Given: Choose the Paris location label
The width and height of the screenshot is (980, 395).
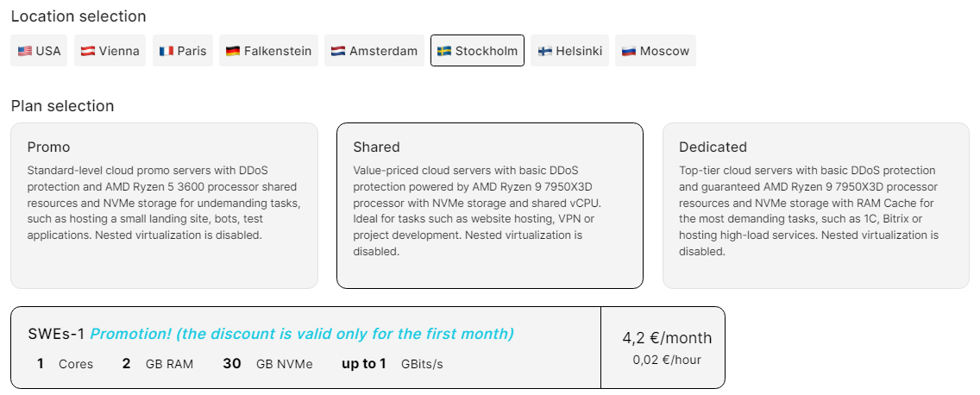Looking at the screenshot, I should coord(192,51).
